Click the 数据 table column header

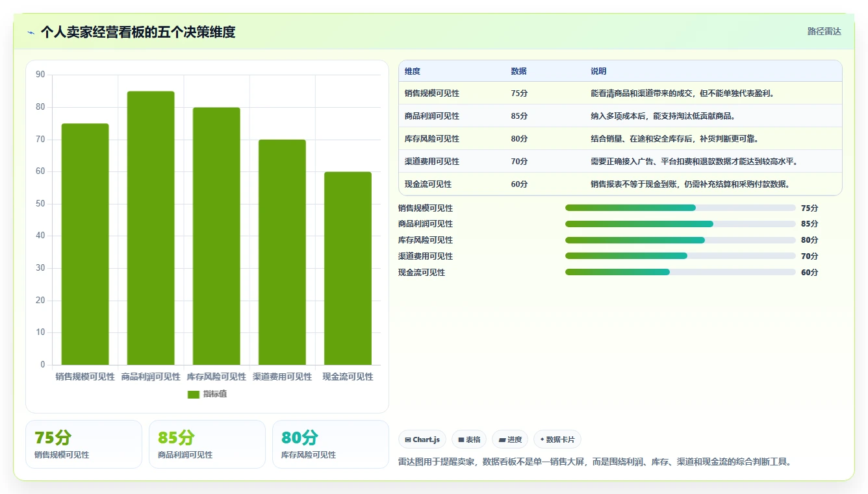pyautogui.click(x=518, y=71)
